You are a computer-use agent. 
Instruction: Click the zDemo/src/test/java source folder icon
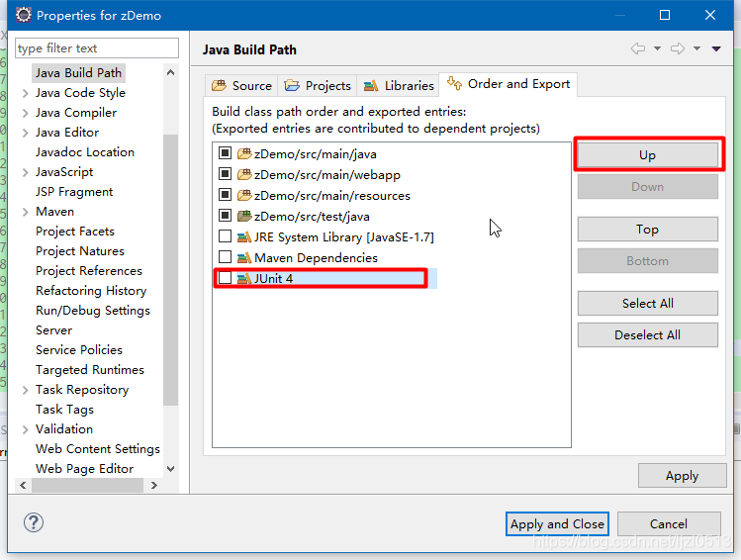tap(244, 216)
